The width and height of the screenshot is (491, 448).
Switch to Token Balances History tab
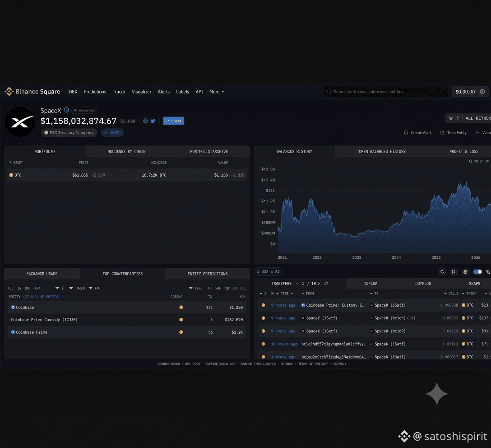pos(381,151)
